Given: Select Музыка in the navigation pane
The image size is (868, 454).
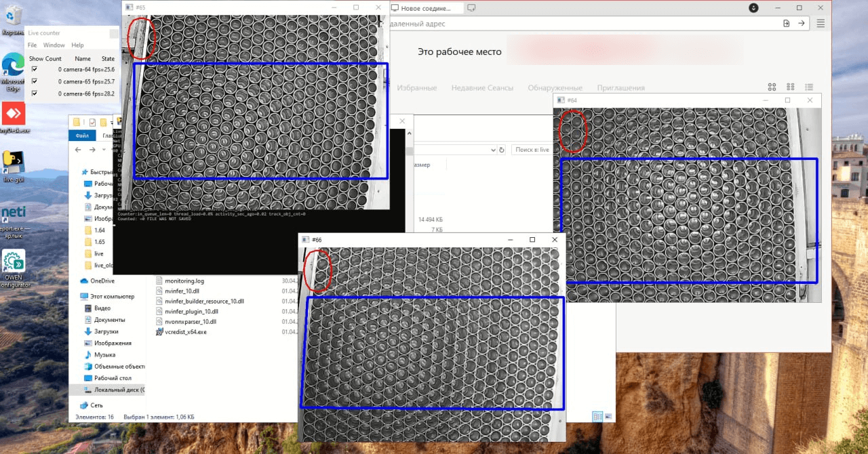Looking at the screenshot, I should [x=104, y=355].
